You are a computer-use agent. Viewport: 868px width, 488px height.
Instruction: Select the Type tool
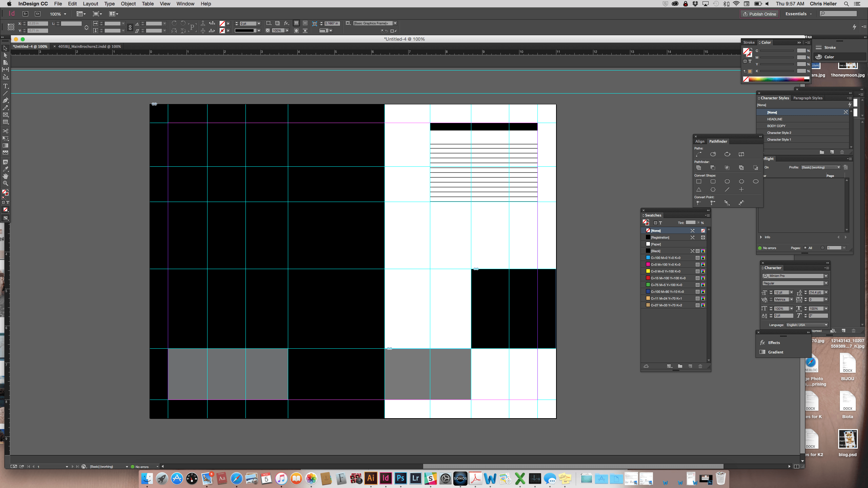(x=5, y=86)
